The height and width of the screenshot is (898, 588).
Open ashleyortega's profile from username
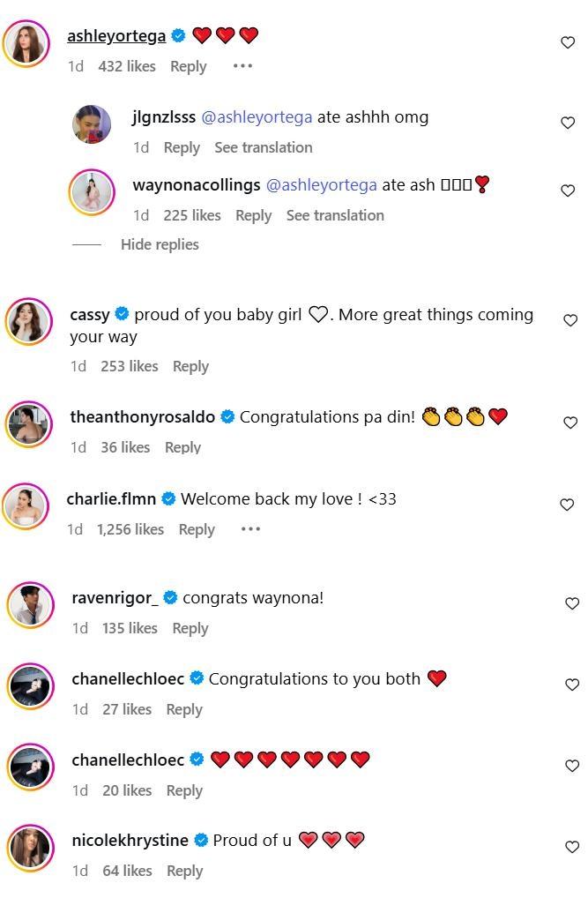116,36
